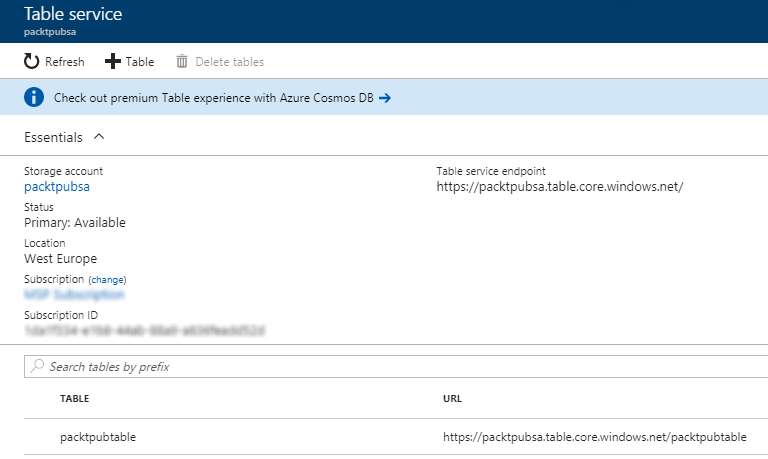768x459 pixels.
Task: Click the packtpubtable URL cell
Action: [594, 437]
